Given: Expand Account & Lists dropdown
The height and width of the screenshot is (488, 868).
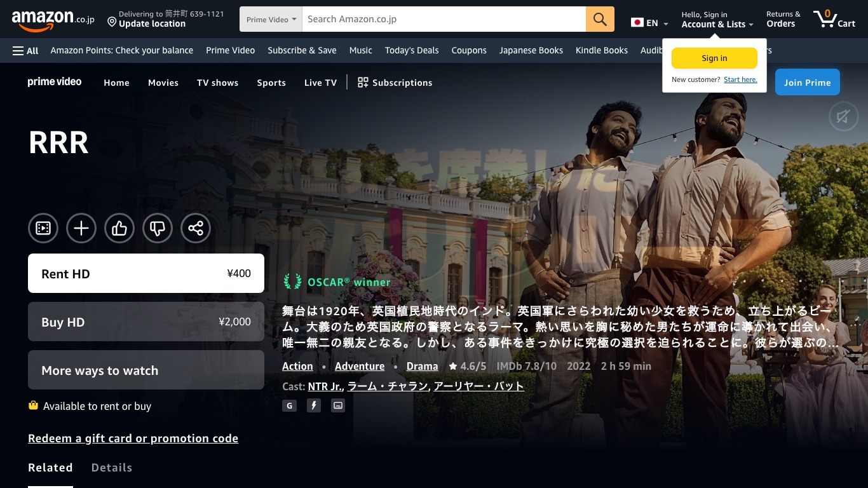Looking at the screenshot, I should coord(717,20).
